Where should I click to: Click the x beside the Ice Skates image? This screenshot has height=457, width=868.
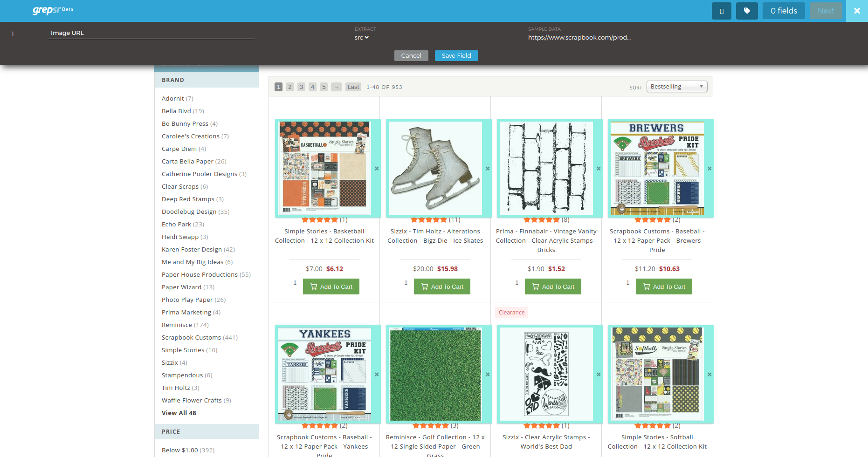pos(488,169)
